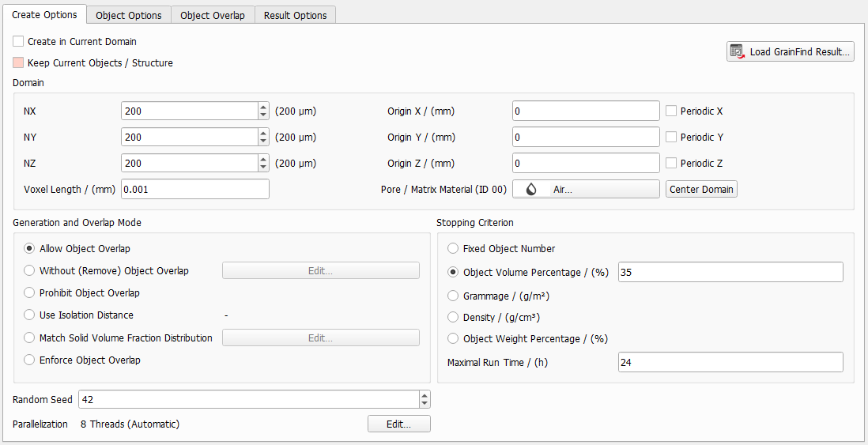Enable the Periodic X checkbox
The height and width of the screenshot is (445, 868).
pos(671,111)
